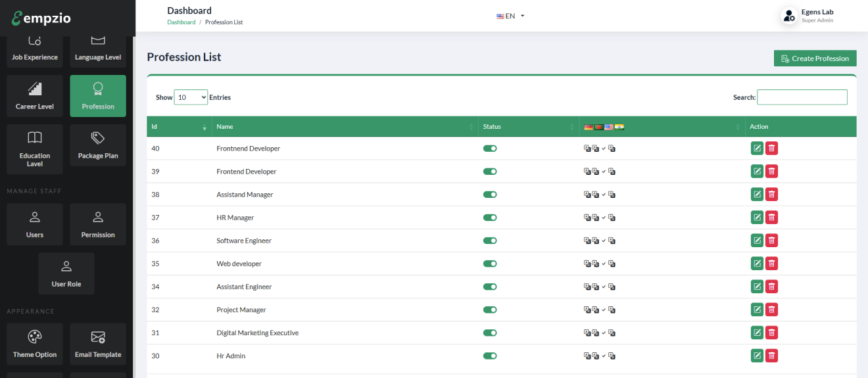Edit the Assistand Manager profession
This screenshot has width=868, height=378.
pyautogui.click(x=757, y=195)
